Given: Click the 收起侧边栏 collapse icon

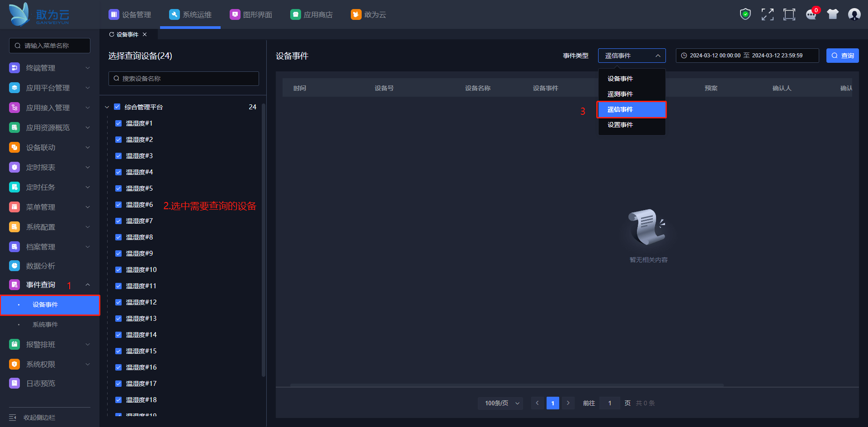Looking at the screenshot, I should (x=13, y=418).
